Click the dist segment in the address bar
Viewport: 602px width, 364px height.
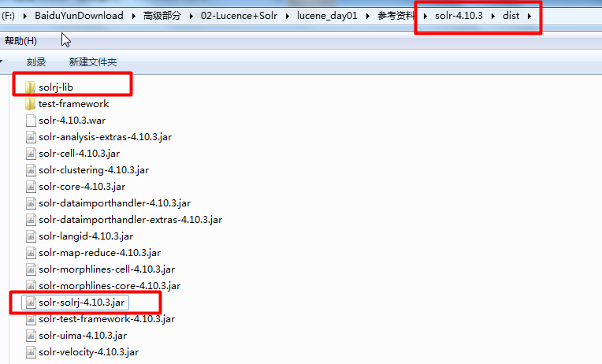(x=511, y=16)
